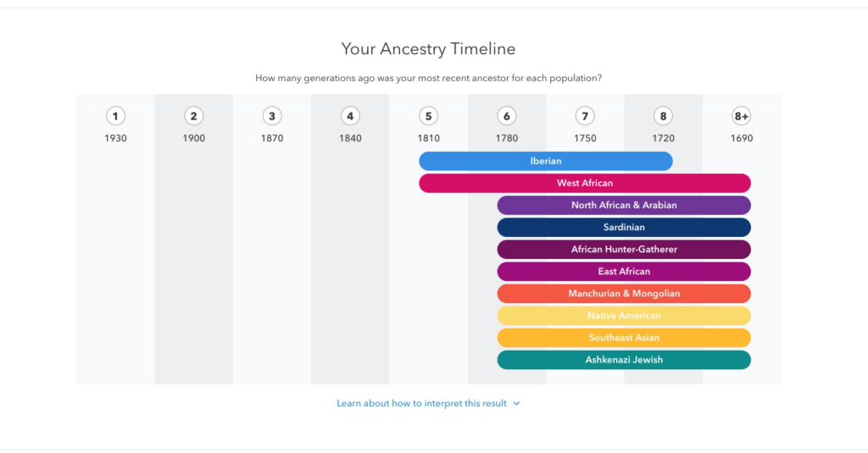Click the generation 8+ circle marker
This screenshot has height=453, width=868.
pyautogui.click(x=742, y=117)
